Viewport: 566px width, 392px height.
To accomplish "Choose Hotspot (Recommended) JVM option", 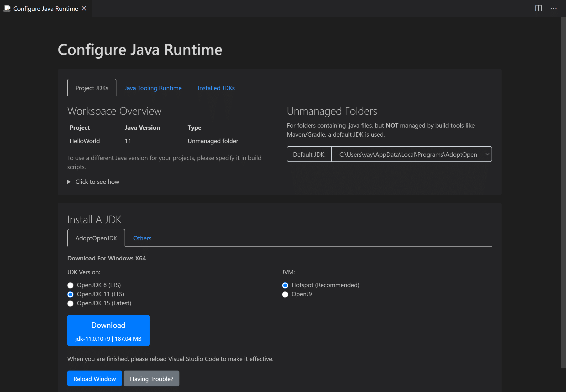I will point(285,285).
